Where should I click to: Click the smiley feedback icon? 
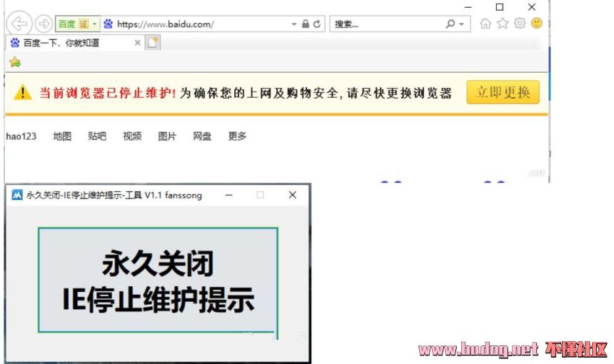click(x=536, y=23)
